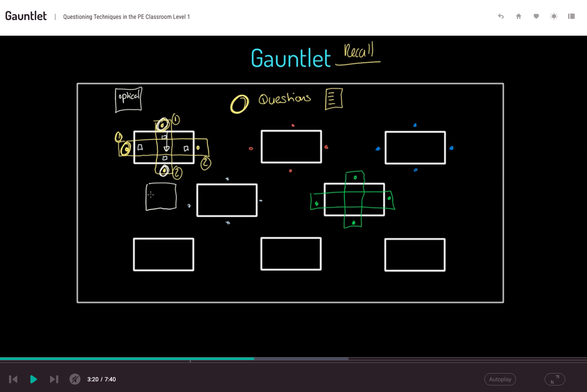Unmute the video sound
This screenshot has height=392, width=587.
tap(75, 379)
